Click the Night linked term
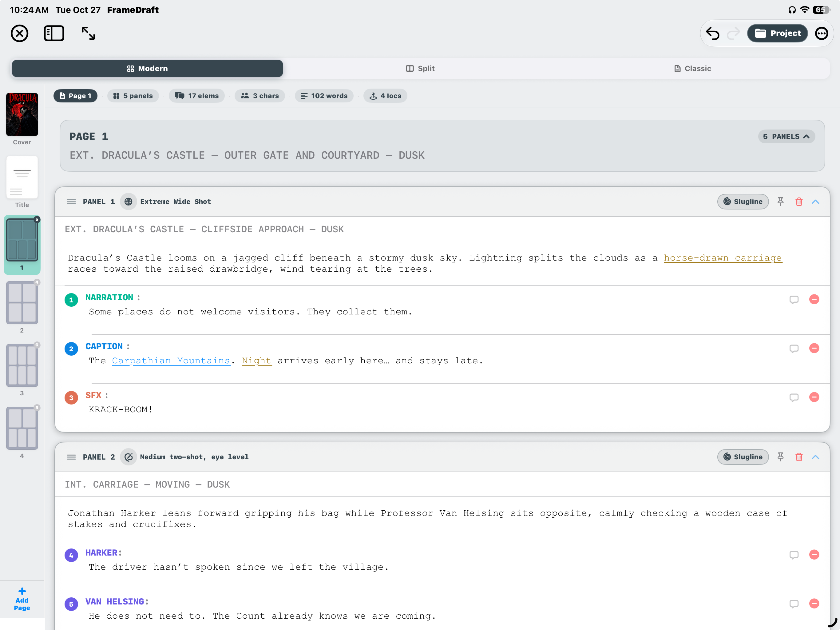 point(257,361)
